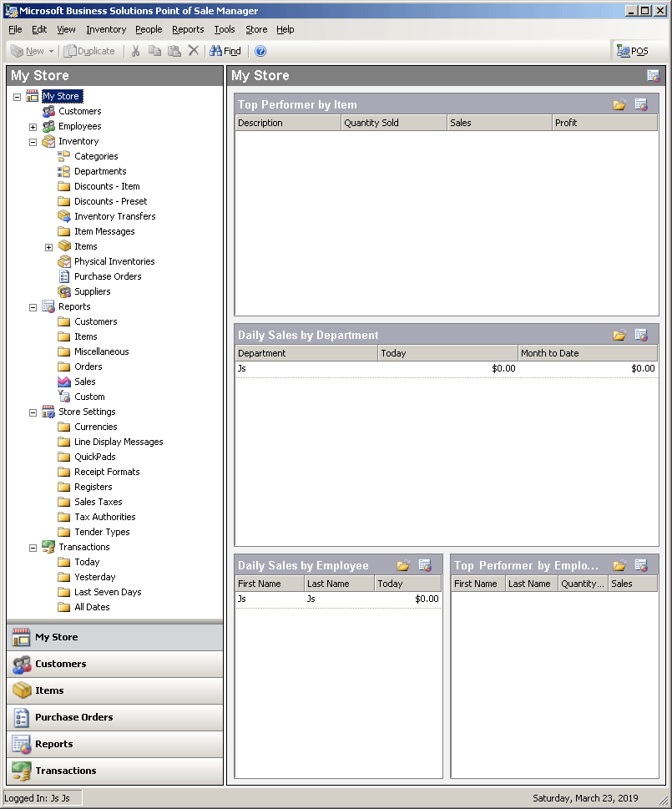Click the Cut scissors toolbar icon

pos(135,51)
